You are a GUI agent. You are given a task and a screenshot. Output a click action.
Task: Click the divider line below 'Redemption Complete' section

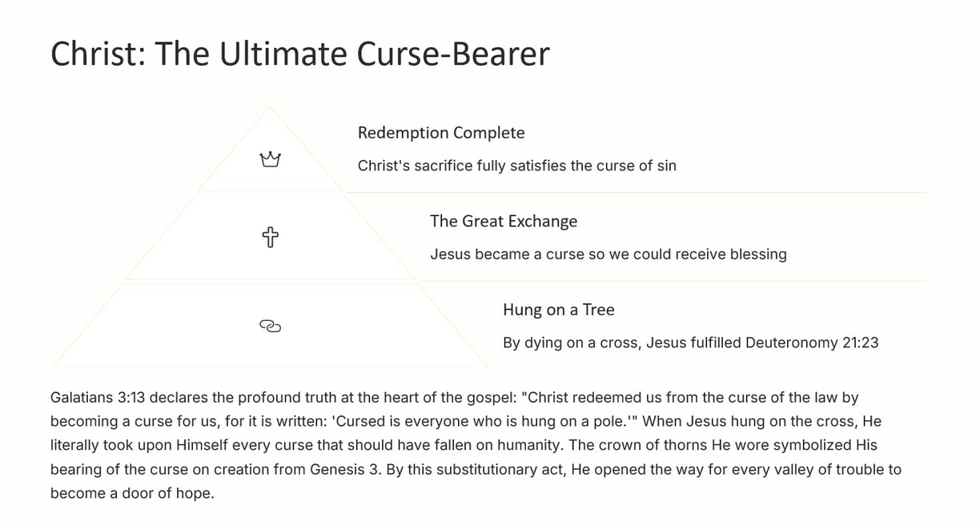point(634,192)
